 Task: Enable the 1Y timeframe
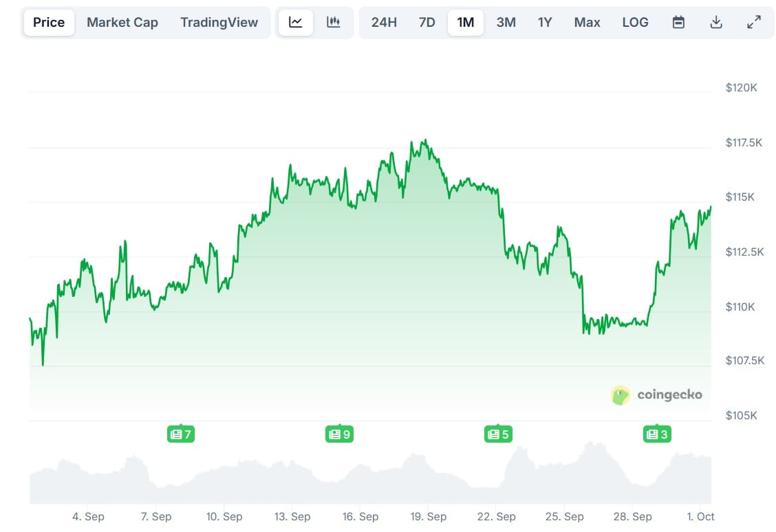pyautogui.click(x=545, y=21)
